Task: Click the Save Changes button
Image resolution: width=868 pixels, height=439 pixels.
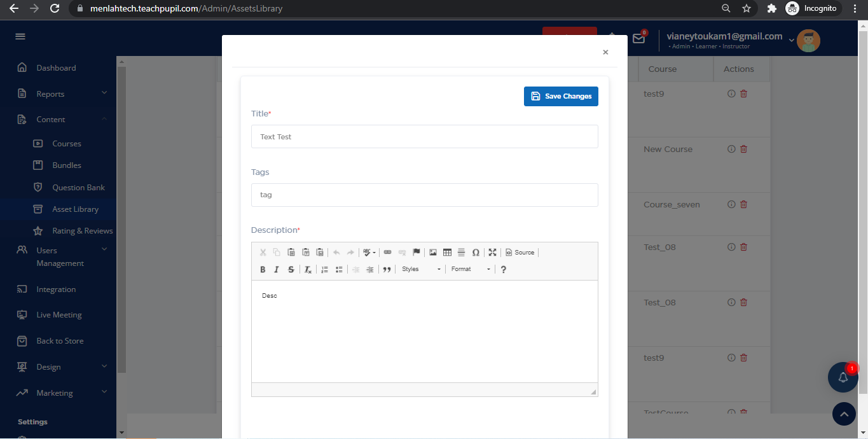Action: [x=561, y=96]
